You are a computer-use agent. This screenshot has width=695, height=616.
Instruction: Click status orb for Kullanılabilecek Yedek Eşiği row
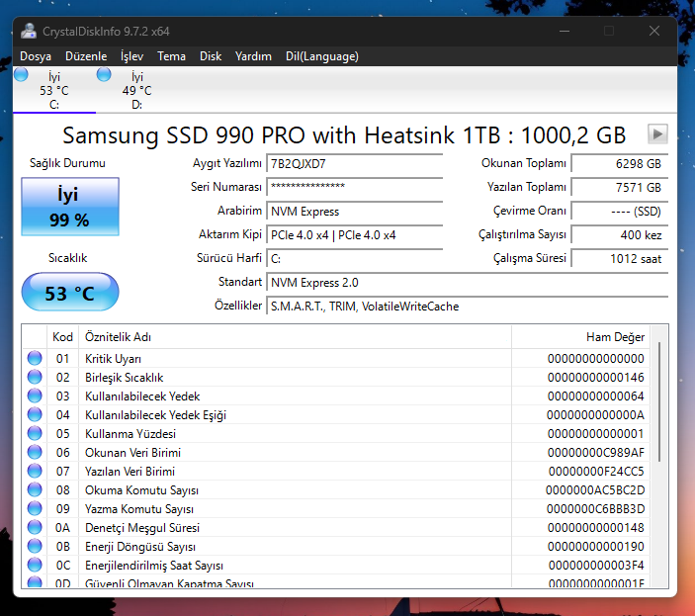click(35, 414)
